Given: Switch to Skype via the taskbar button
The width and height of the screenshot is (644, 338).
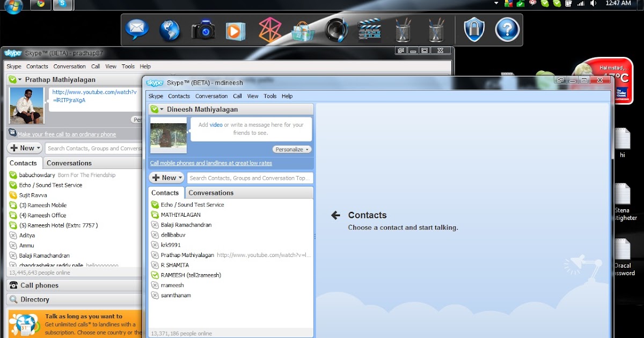Looking at the screenshot, I should 63,5.
